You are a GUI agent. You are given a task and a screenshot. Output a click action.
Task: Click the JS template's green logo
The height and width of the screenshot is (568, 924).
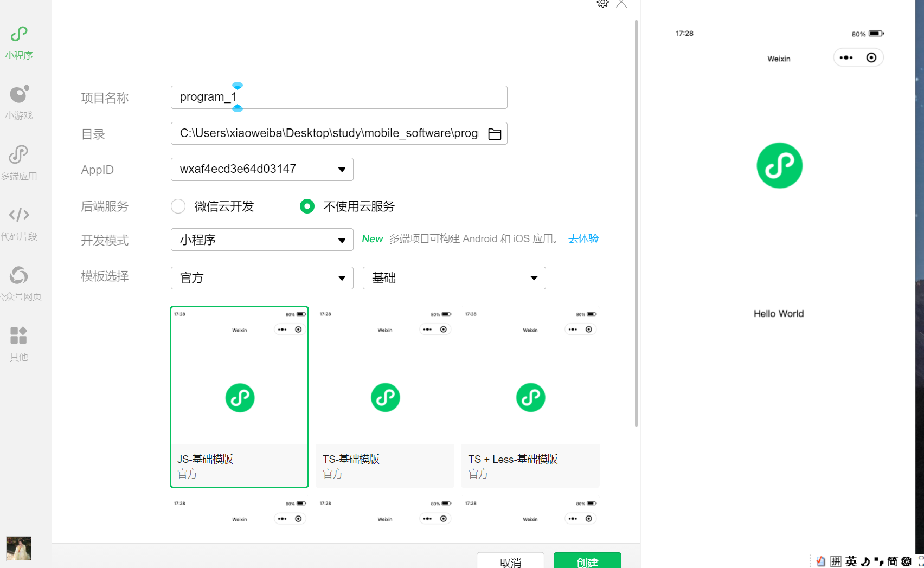(x=240, y=398)
